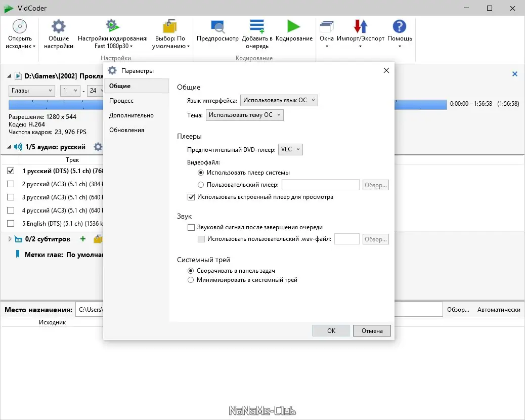Choose Пользовательский плеер radio button

(x=201, y=185)
